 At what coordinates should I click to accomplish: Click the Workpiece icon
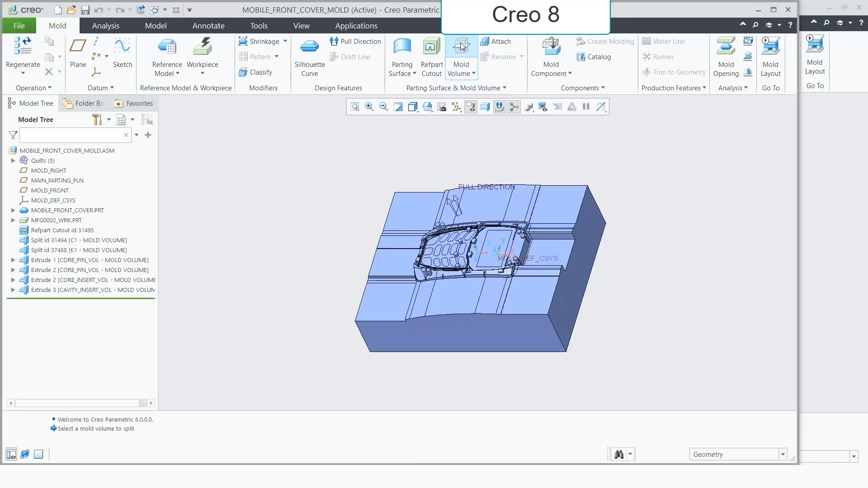[x=203, y=47]
